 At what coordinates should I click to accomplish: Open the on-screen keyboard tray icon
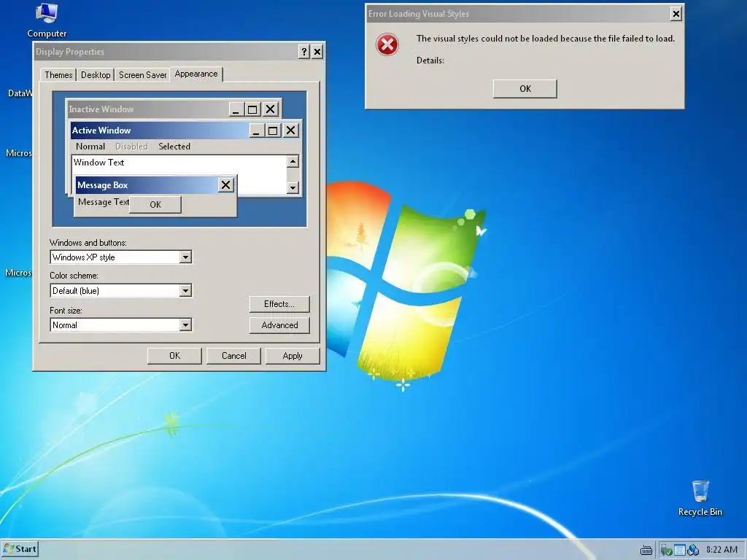pos(646,550)
